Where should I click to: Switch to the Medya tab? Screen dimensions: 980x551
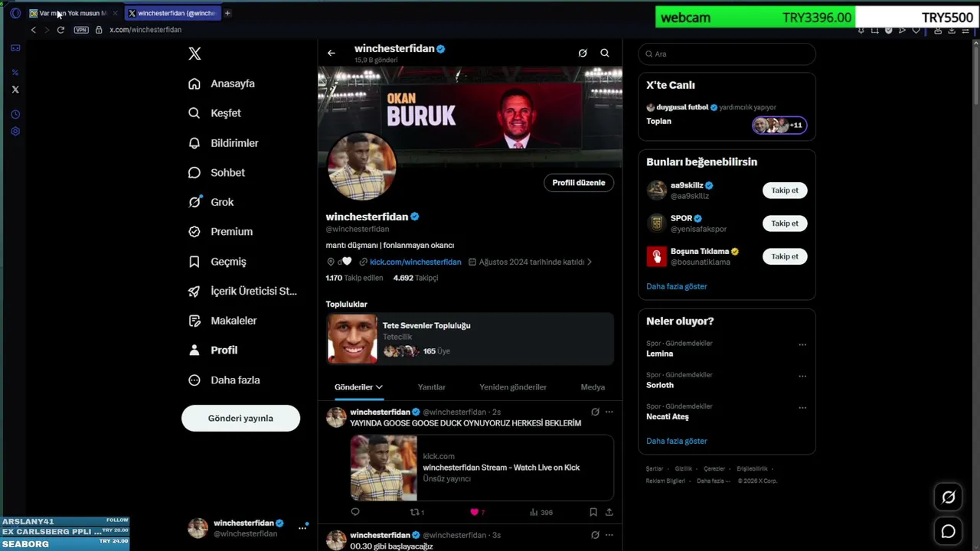pyautogui.click(x=593, y=387)
